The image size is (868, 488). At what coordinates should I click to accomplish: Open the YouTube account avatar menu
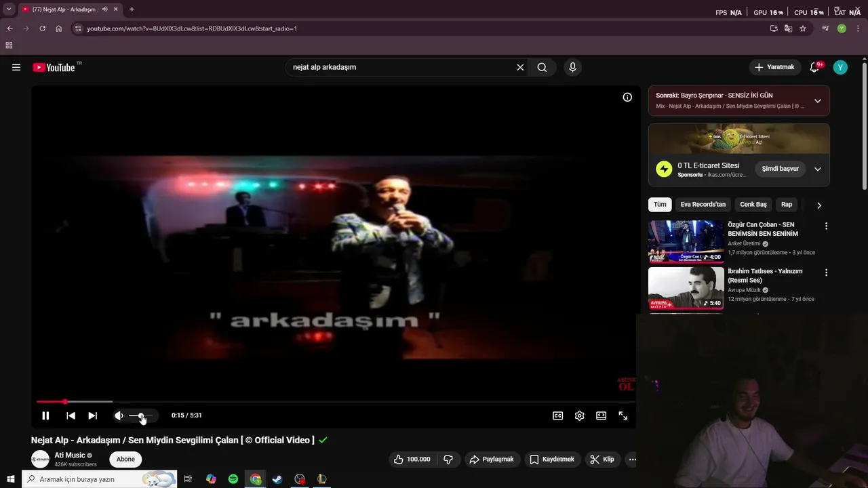point(840,67)
